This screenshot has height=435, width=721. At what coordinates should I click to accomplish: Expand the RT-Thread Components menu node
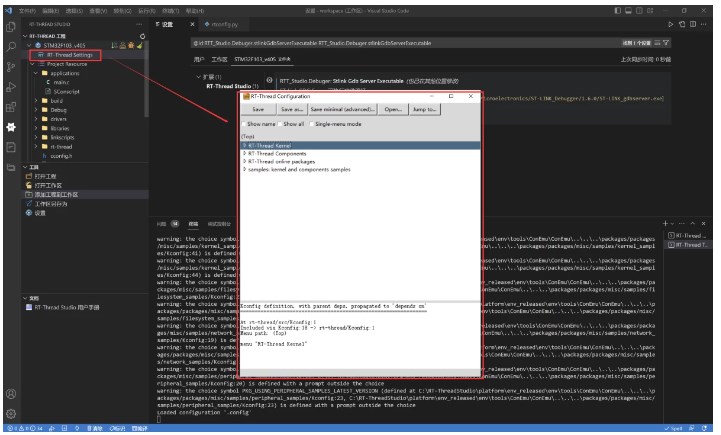pyautogui.click(x=244, y=154)
